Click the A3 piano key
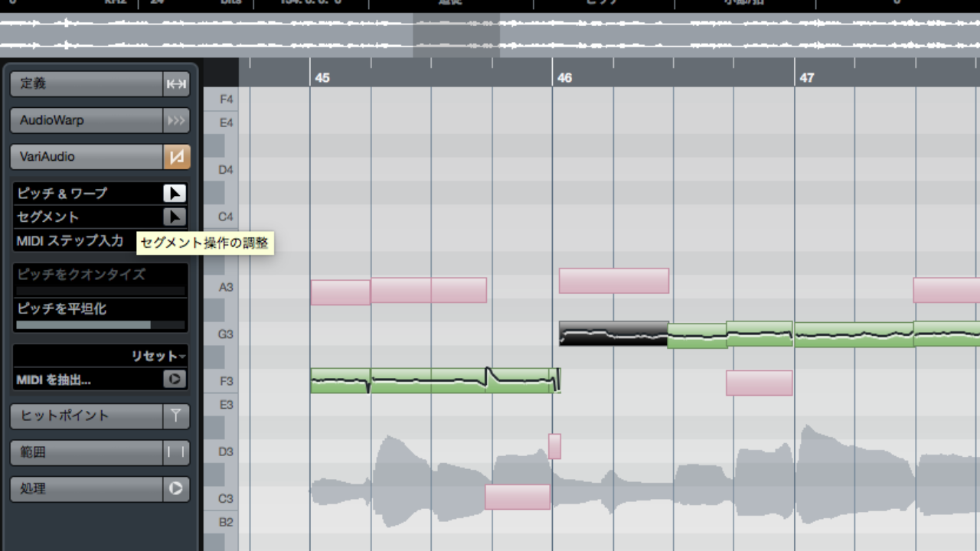This screenshot has height=551, width=980. [x=220, y=287]
